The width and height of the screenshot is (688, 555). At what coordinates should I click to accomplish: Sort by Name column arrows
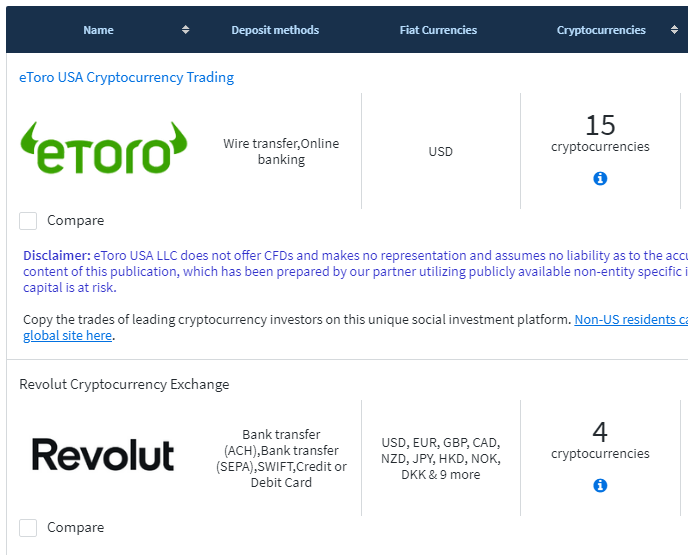tap(185, 30)
